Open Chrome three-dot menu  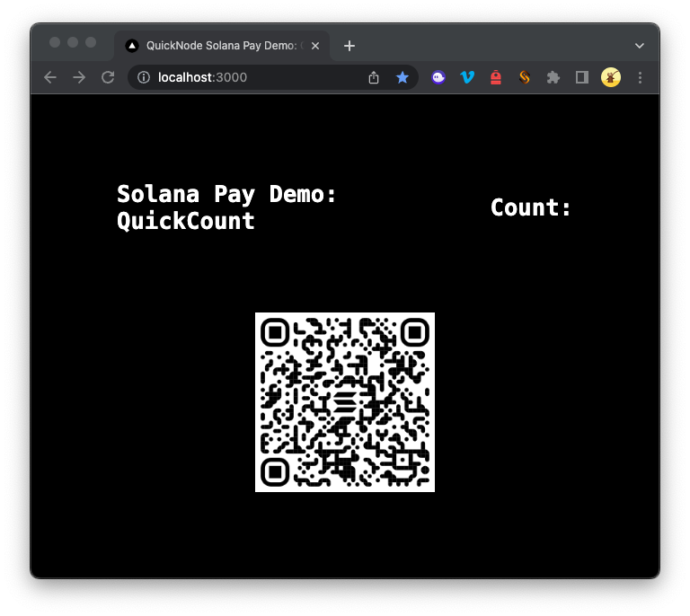pyautogui.click(x=640, y=78)
